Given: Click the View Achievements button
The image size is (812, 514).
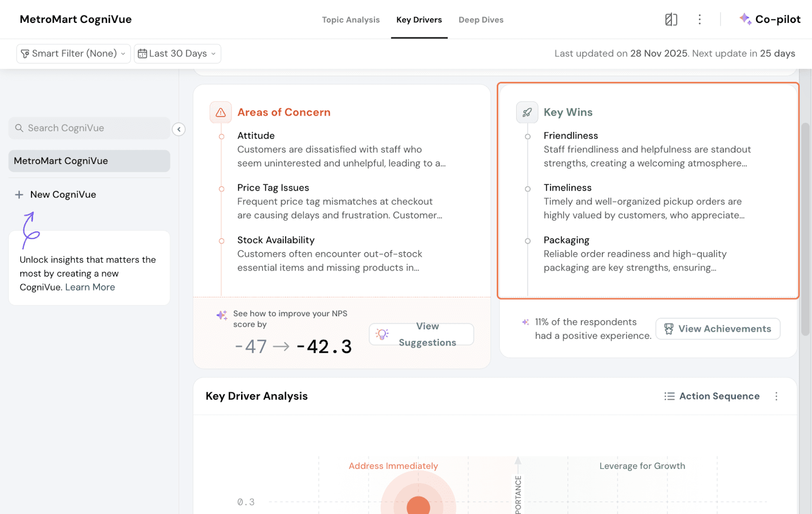Looking at the screenshot, I should coord(718,329).
